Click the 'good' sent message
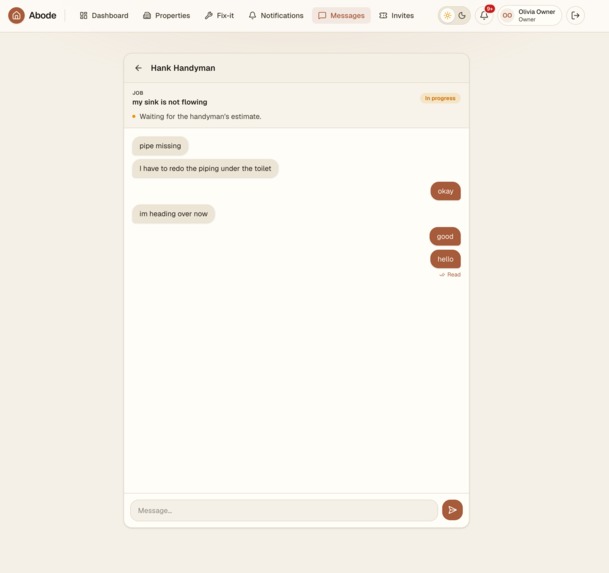 [x=445, y=237]
